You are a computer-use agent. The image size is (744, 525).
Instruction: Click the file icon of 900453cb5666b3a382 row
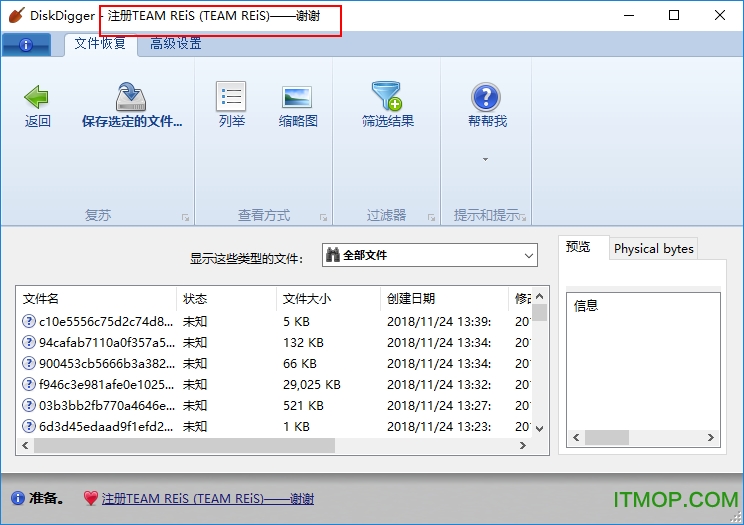29,363
